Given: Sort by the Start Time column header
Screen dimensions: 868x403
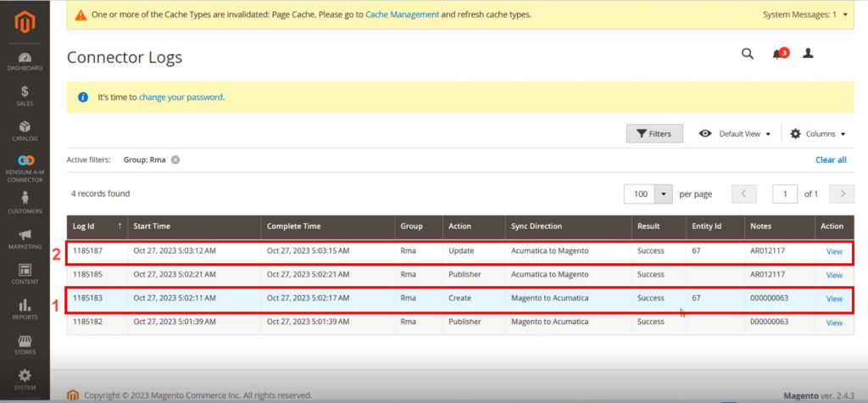Looking at the screenshot, I should [194, 227].
